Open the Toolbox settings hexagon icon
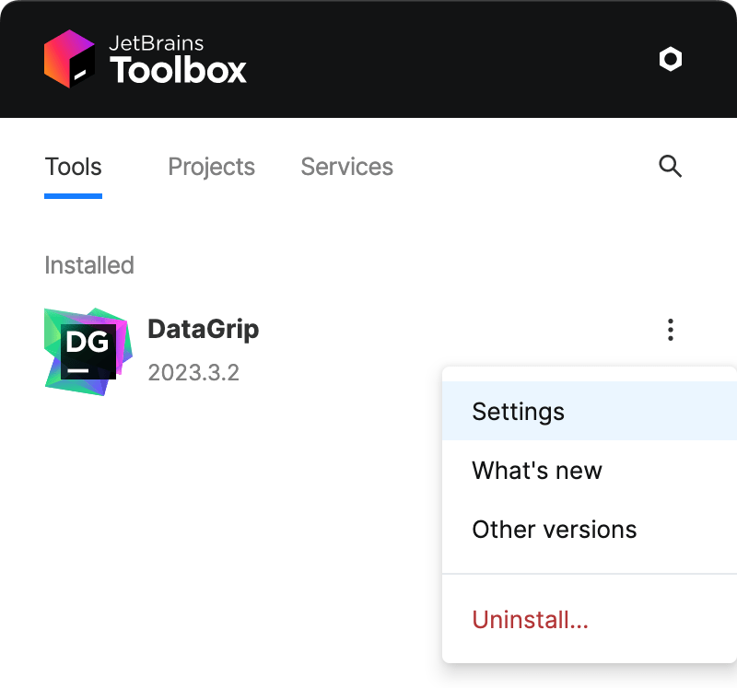This screenshot has height=700, width=737. coord(671,59)
